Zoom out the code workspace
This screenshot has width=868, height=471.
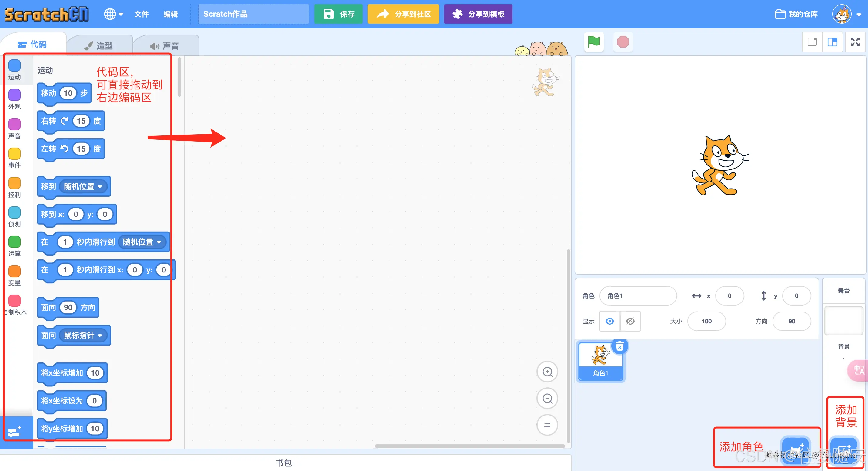(x=547, y=399)
